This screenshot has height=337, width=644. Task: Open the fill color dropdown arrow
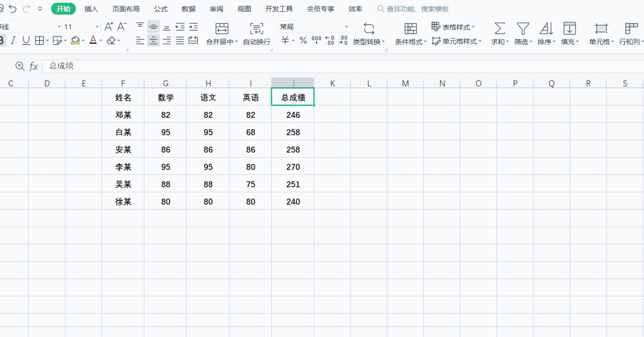pyautogui.click(x=83, y=40)
